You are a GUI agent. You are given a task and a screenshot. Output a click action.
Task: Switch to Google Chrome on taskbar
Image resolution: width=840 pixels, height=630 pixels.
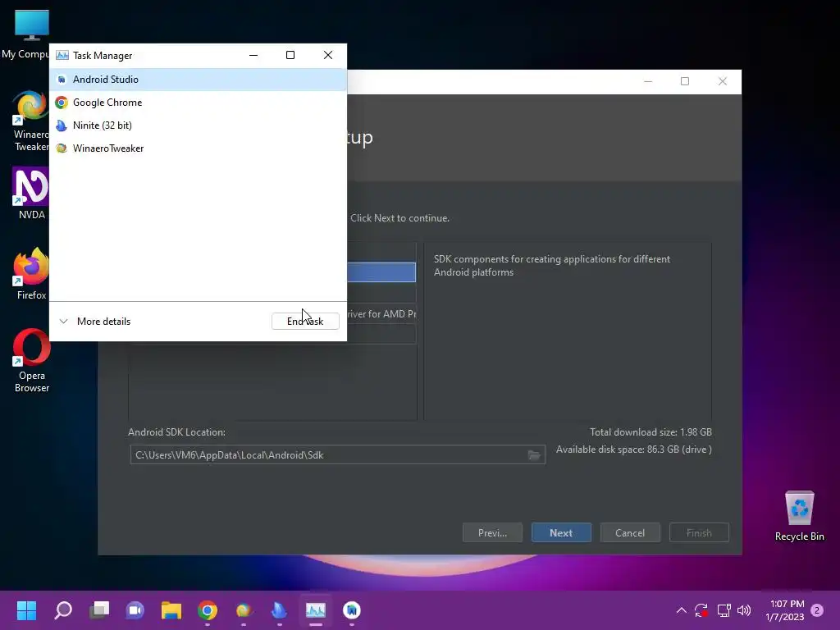tap(208, 610)
